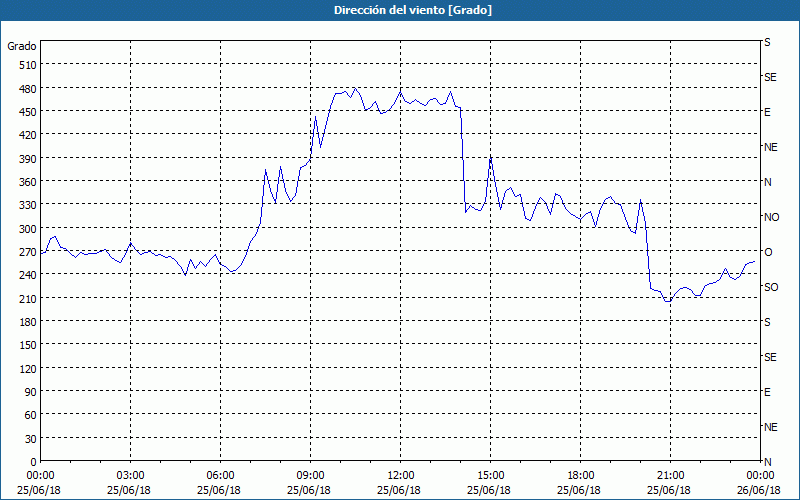Select the 90 degree axis label
Viewport: 800px width, 500px height.
coord(31,392)
